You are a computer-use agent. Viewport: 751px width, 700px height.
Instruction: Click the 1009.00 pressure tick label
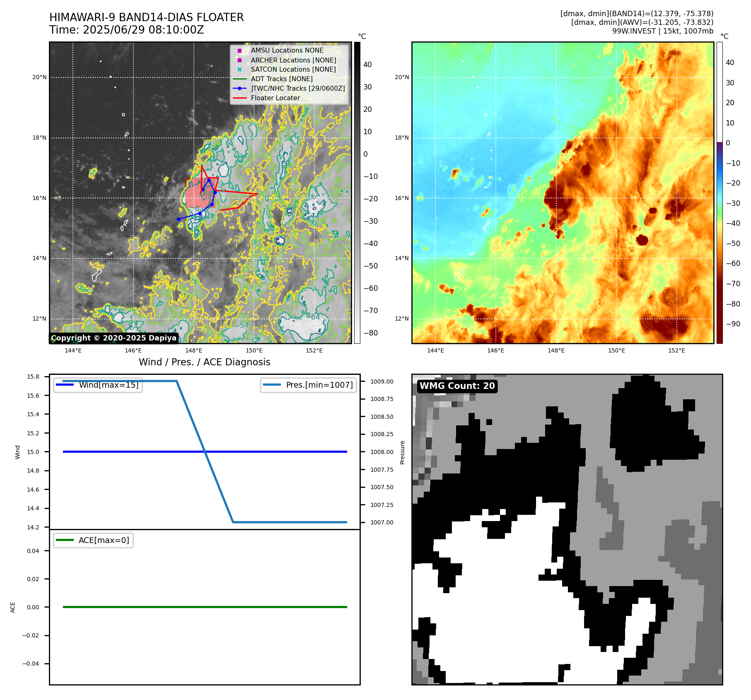tap(382, 381)
